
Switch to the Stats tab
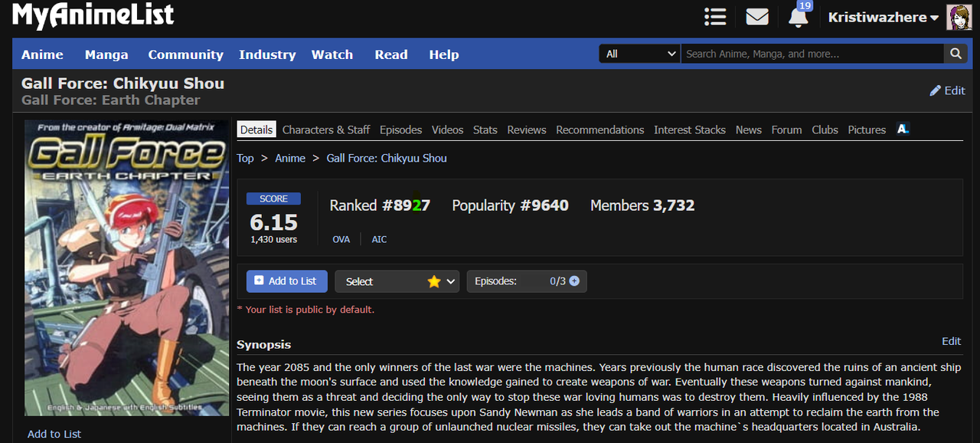coord(485,130)
